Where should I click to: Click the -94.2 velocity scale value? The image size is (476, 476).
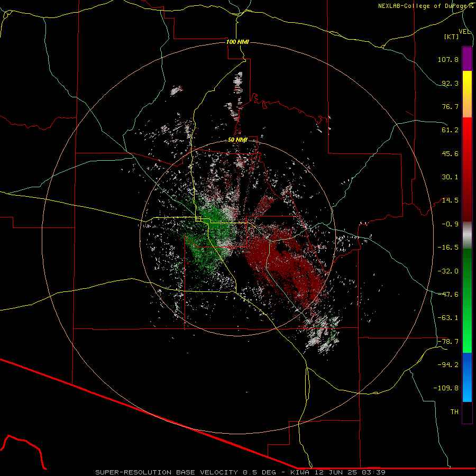coord(448,365)
